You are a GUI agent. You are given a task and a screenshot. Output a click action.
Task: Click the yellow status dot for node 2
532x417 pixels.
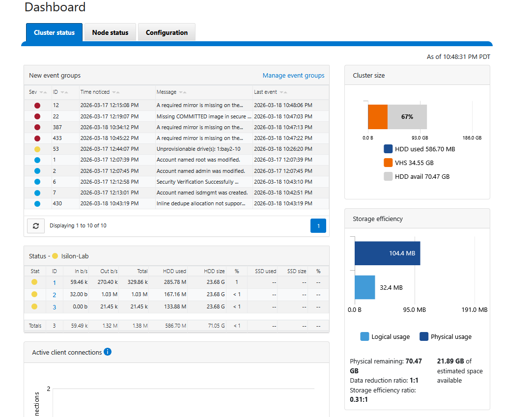(x=34, y=294)
